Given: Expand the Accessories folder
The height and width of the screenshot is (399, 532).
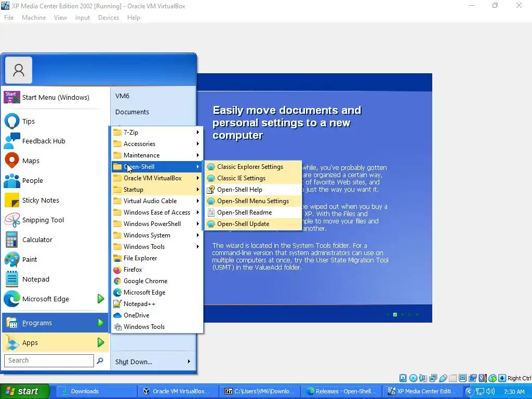Looking at the screenshot, I should coord(157,144).
